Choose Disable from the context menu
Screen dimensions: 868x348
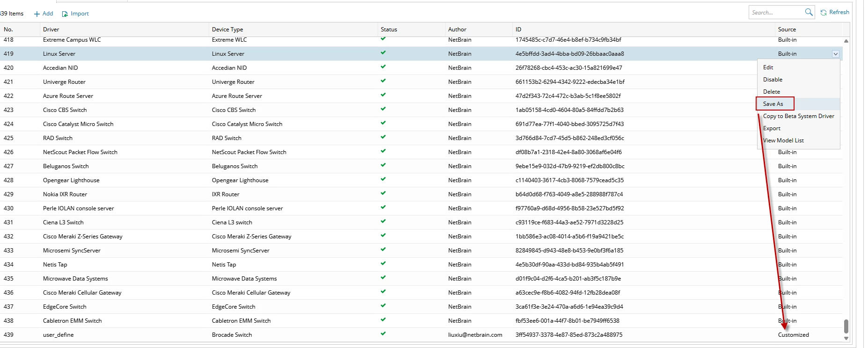[x=799, y=80]
